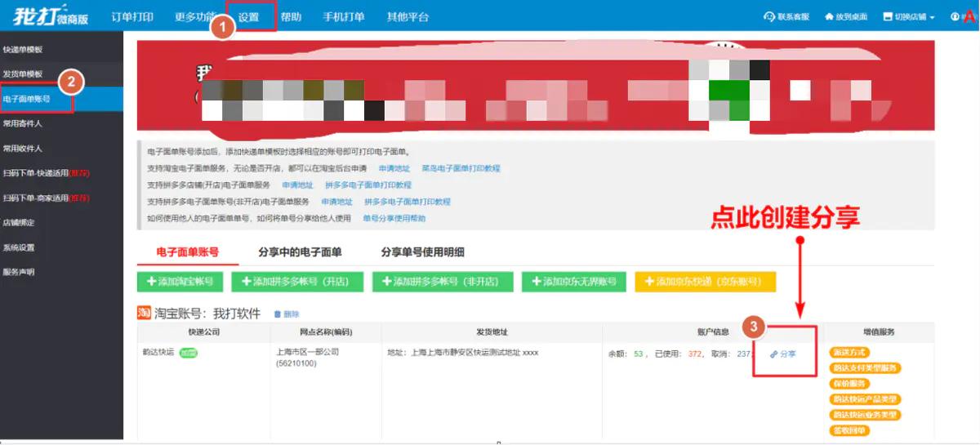Click 添加淘宝帐号 button

point(180,282)
